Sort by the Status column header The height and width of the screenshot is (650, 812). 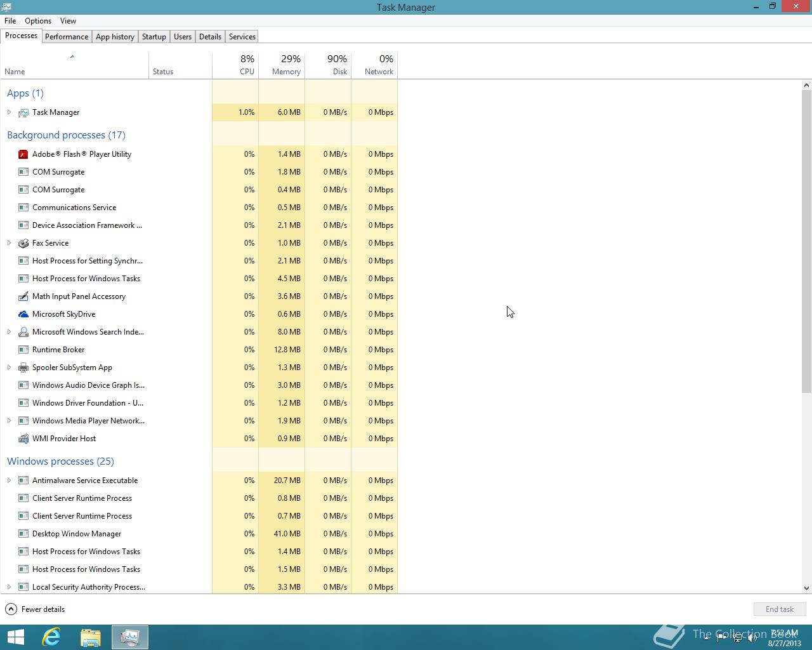[181, 65]
